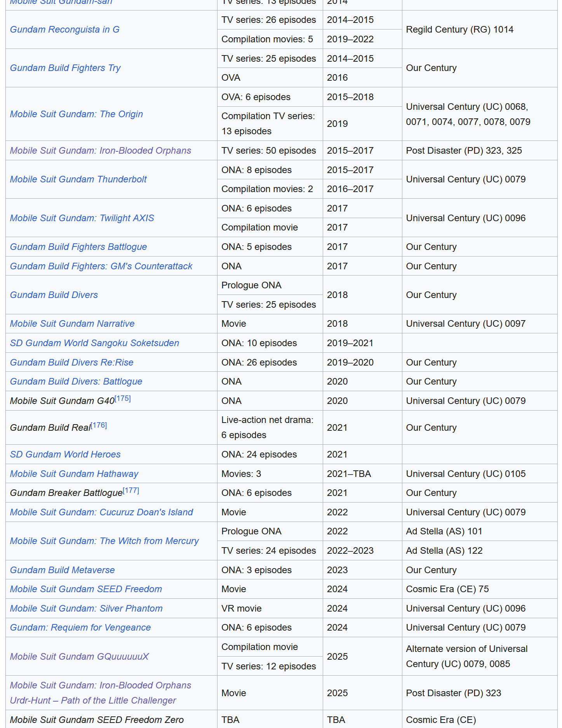The width and height of the screenshot is (562, 728).
Task: Select the 'Gundam Breaker Battlogue' title text
Action: click(66, 493)
